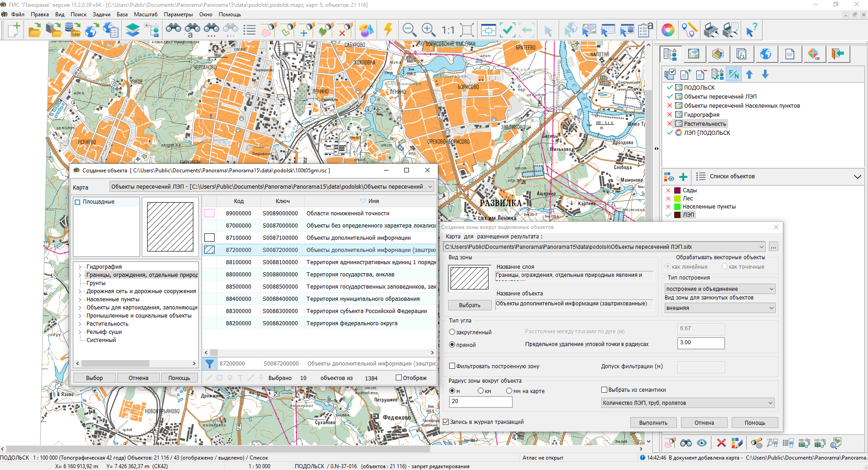This screenshot has height=470, width=868.
Task: Click the funnel filter icon in object dialog
Action: click(210, 363)
